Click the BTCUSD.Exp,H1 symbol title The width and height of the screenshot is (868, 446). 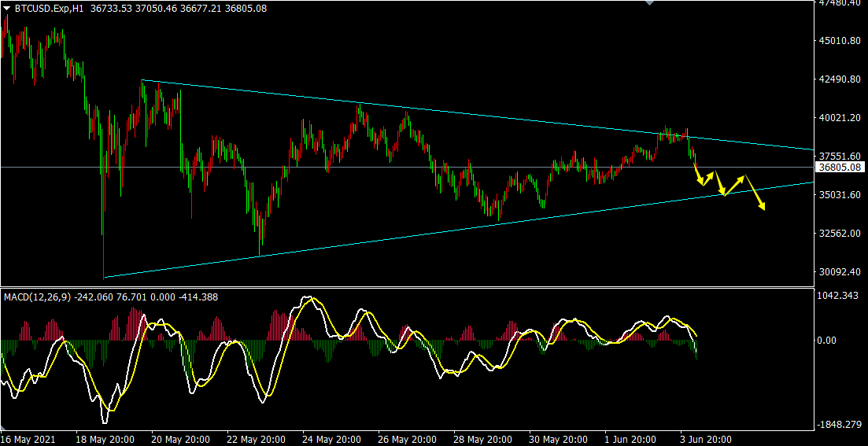[x=49, y=8]
